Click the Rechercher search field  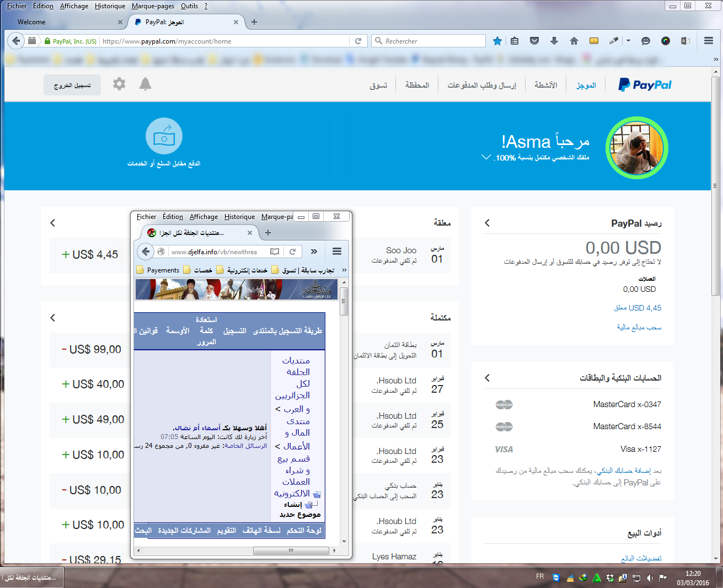click(x=429, y=41)
